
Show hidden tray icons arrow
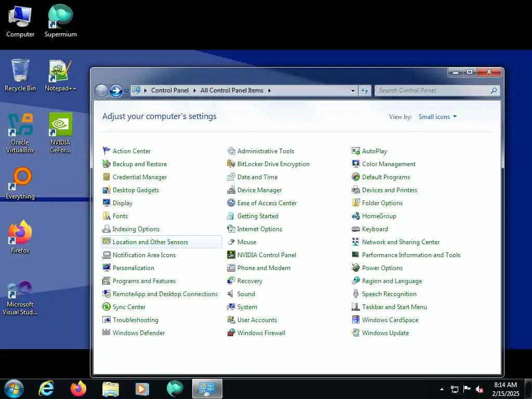tap(442, 389)
